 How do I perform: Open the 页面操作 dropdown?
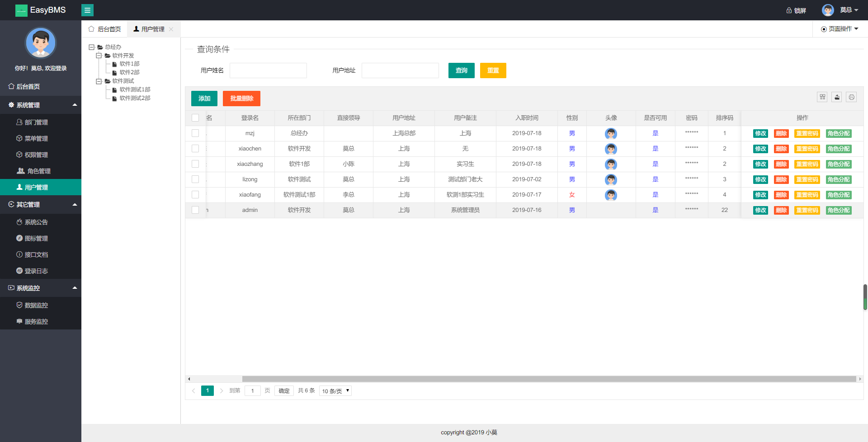pos(840,29)
